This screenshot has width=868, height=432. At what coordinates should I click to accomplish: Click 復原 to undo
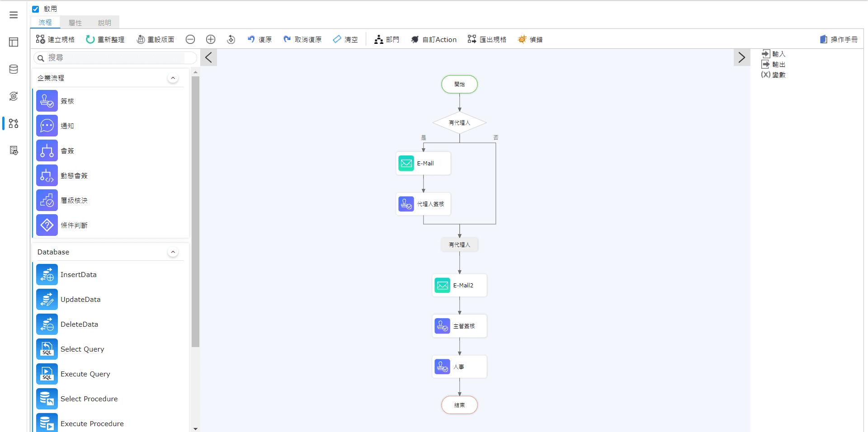pyautogui.click(x=259, y=39)
